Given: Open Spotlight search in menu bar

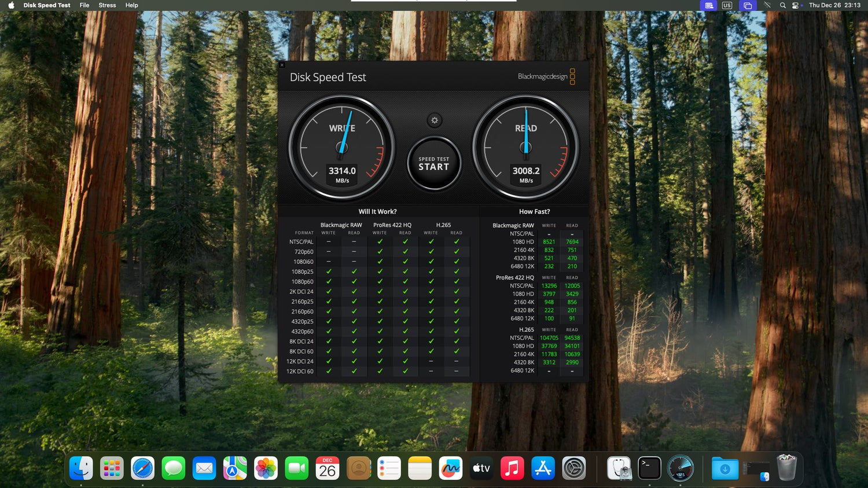Looking at the screenshot, I should 782,5.
